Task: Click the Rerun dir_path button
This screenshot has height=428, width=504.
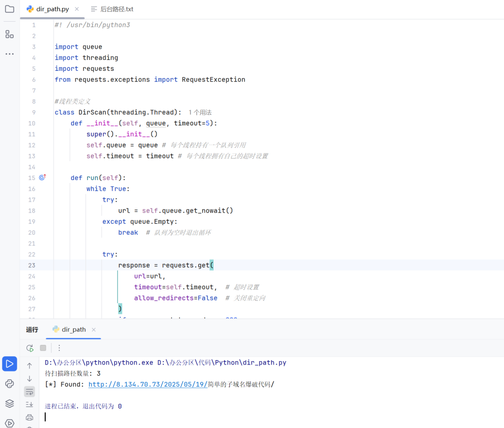Action: click(30, 348)
